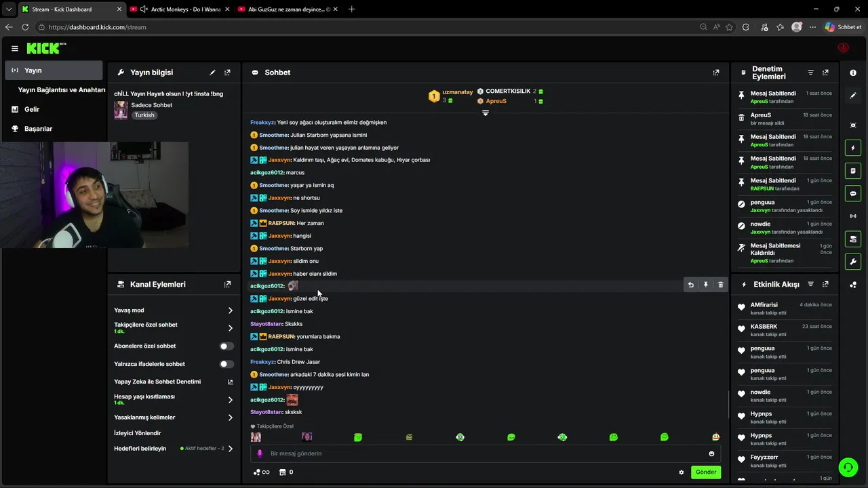Click the Feyyzzerr follow event

[785, 461]
